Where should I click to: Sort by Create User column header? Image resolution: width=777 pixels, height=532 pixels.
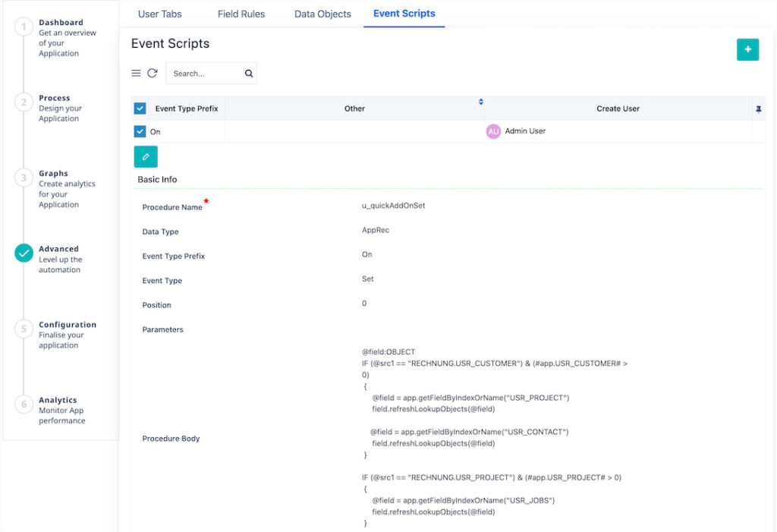pos(618,109)
